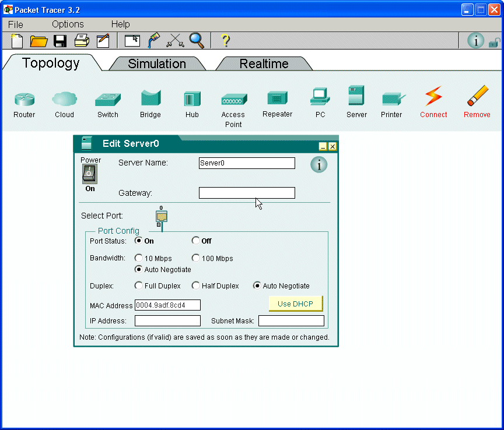This screenshot has height=430, width=504.
Task: Save using the floppy disk icon
Action: pos(60,41)
